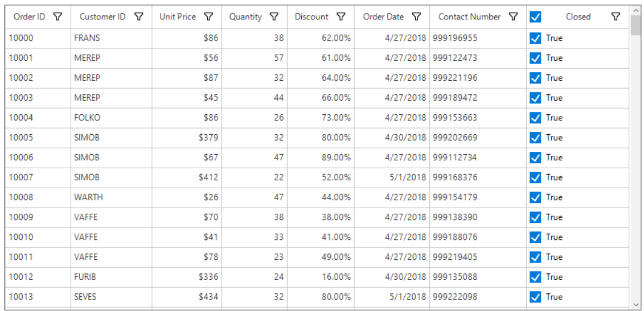Select the $379 unit price cell
This screenshot has height=311, width=644.
[x=187, y=138]
